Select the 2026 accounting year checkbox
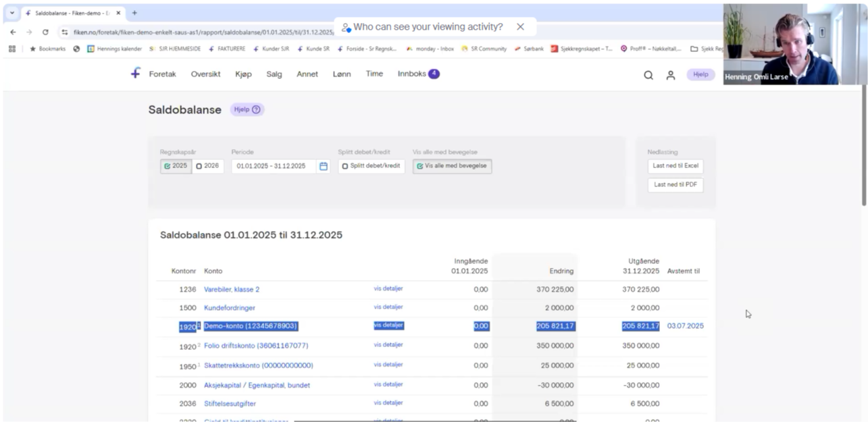Screen dimensions: 868x422 pyautogui.click(x=207, y=166)
